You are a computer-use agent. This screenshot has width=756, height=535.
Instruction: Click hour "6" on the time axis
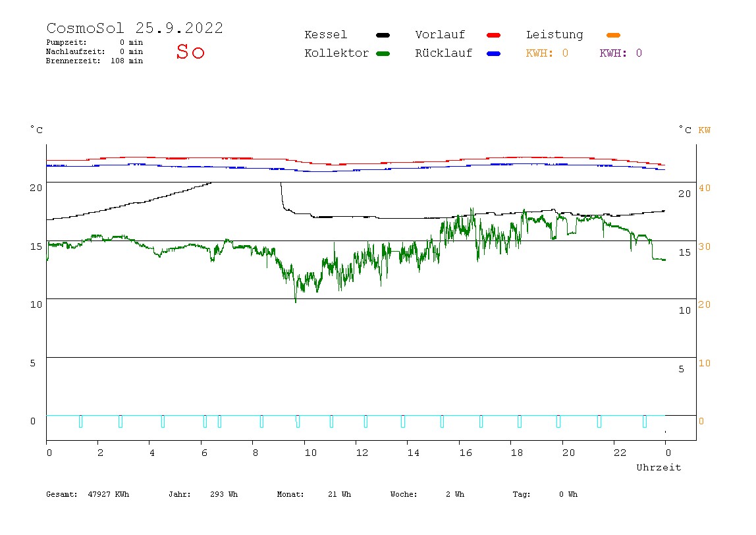click(x=204, y=453)
